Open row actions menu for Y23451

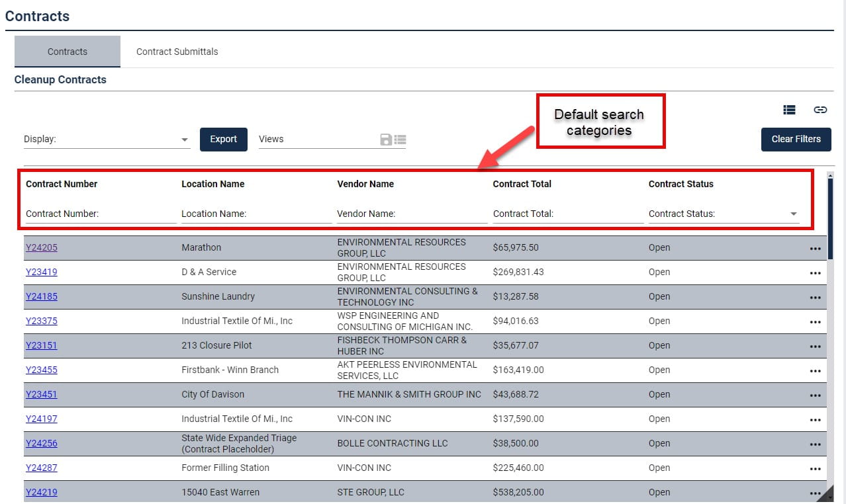815,396
